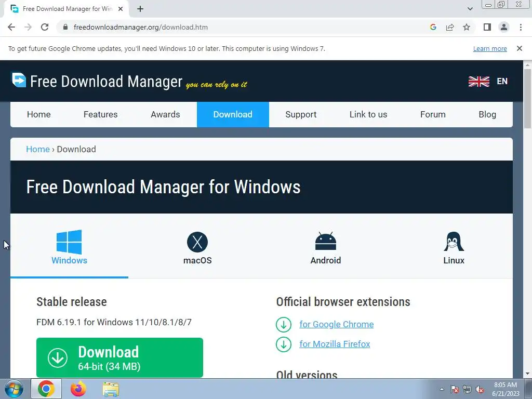Click the download arrow beside Mozilla Firefox
Screen dimensions: 532x399
tap(284, 344)
